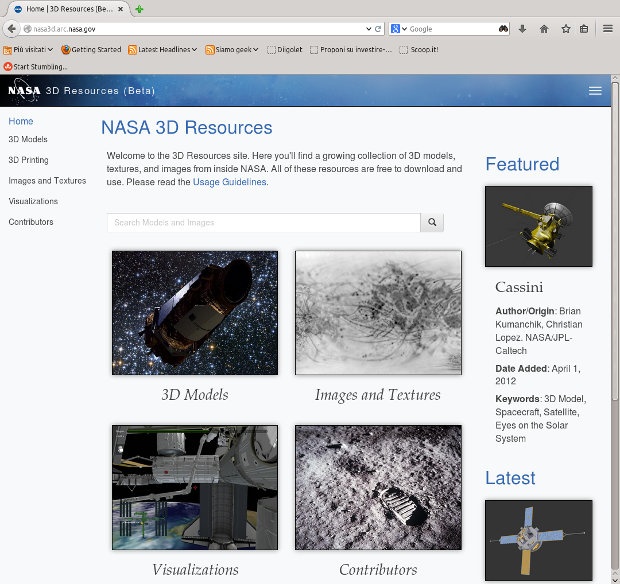Expand the URL history dropdown arrow
The image size is (620, 584).
point(369,29)
